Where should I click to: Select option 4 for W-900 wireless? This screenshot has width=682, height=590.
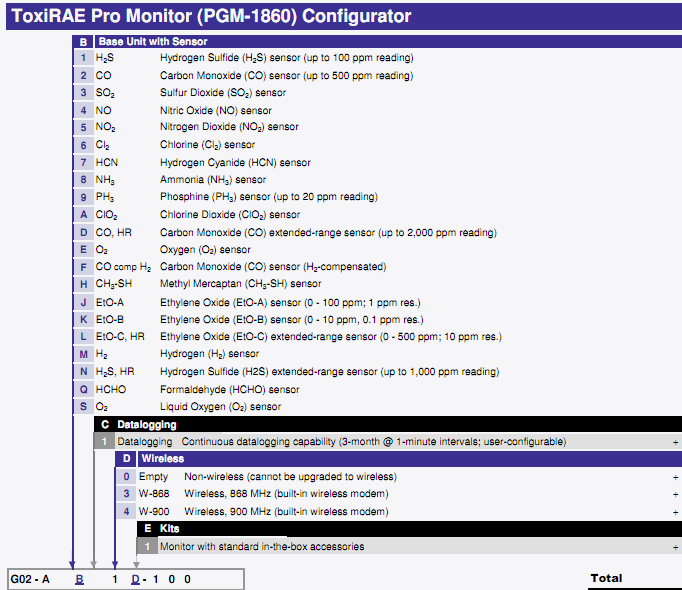pos(127,512)
